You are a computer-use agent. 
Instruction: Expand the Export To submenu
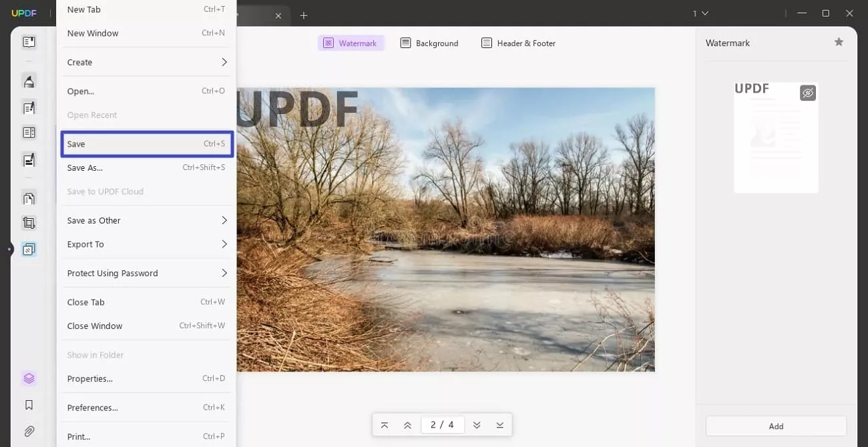click(x=146, y=244)
